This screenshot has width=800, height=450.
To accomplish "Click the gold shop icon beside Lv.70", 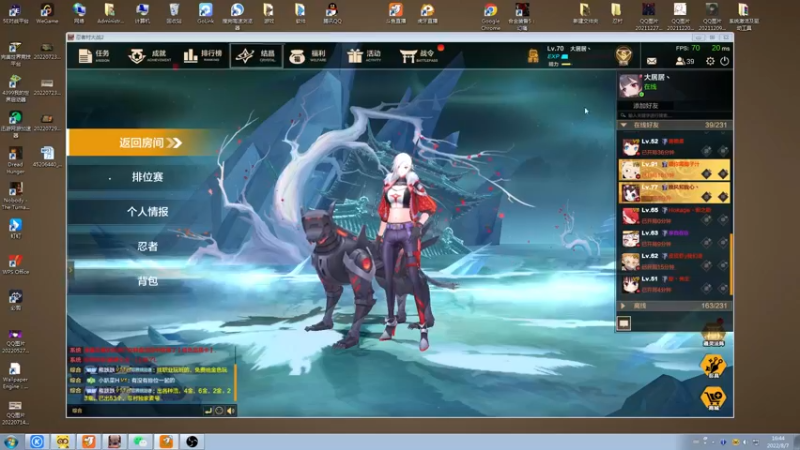I will [x=533, y=56].
